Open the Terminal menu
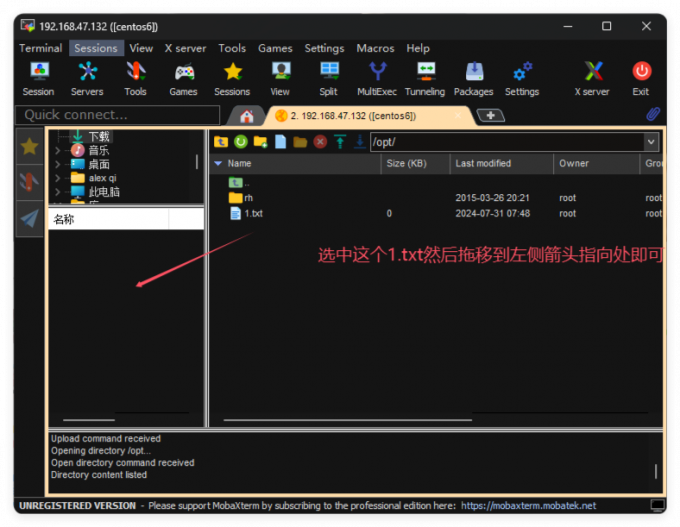The width and height of the screenshot is (680, 527). pos(41,48)
